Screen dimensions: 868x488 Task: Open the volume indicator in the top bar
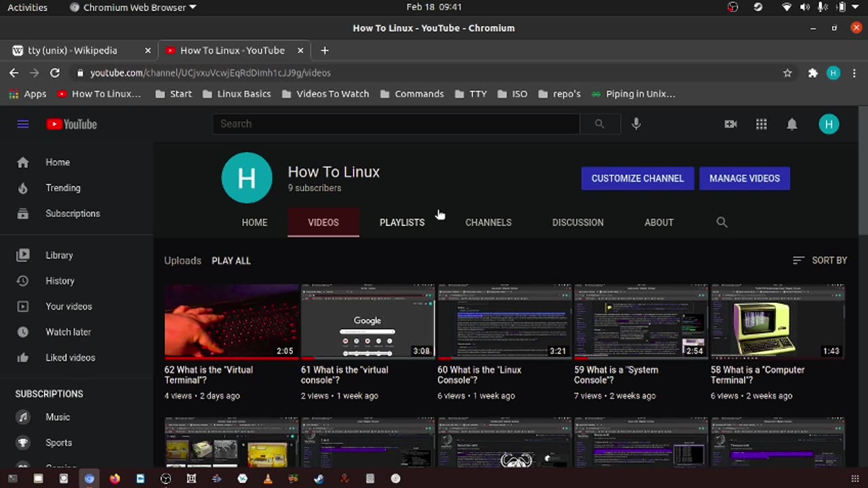coord(805,7)
